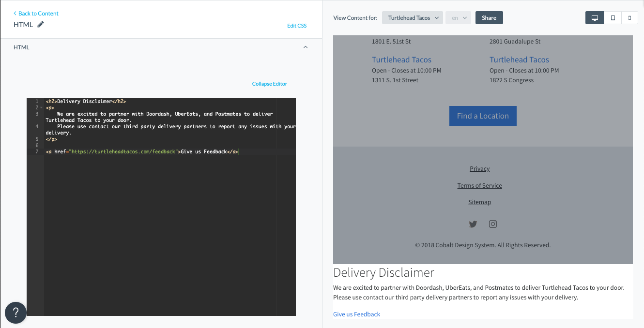
Task: Click the Instagram icon in the footer
Action: click(x=493, y=224)
